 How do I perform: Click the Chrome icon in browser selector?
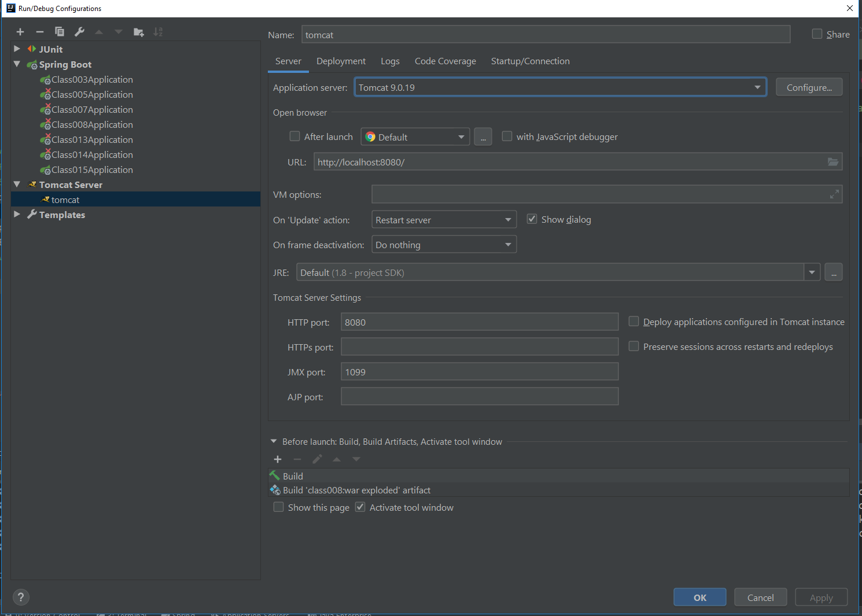[370, 137]
